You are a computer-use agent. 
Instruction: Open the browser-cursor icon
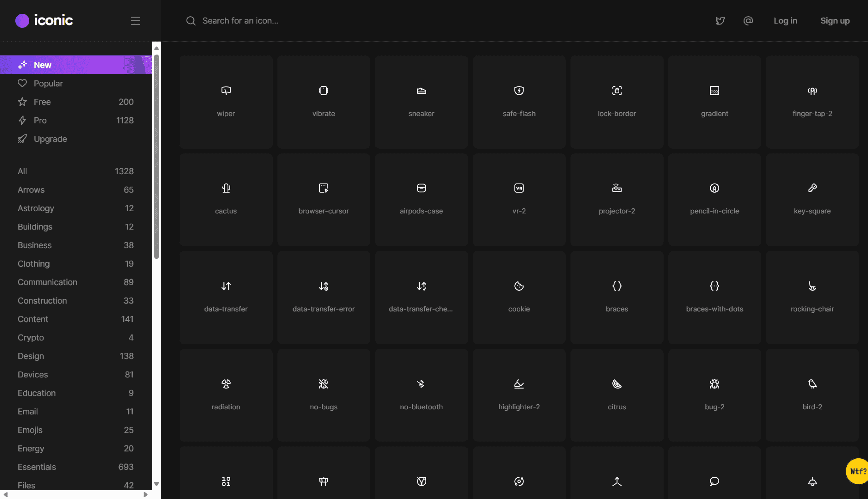click(323, 199)
